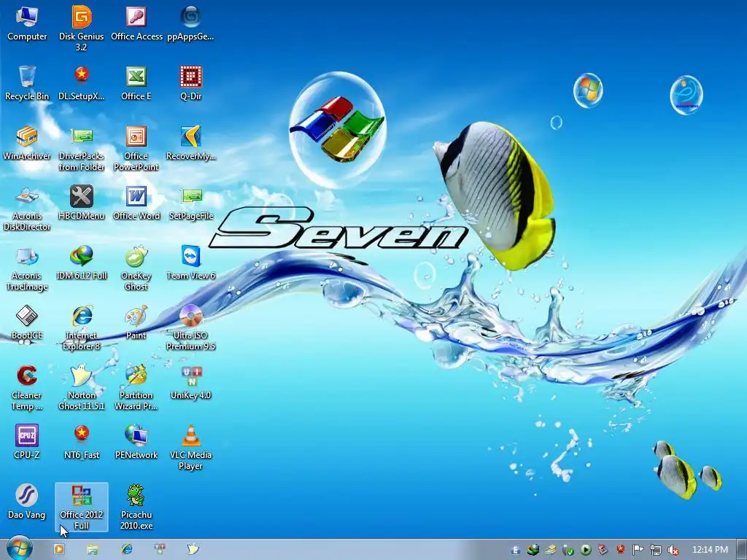Screen dimensions: 747x560
Task: Open the Recycle Bin
Action: tap(27, 83)
